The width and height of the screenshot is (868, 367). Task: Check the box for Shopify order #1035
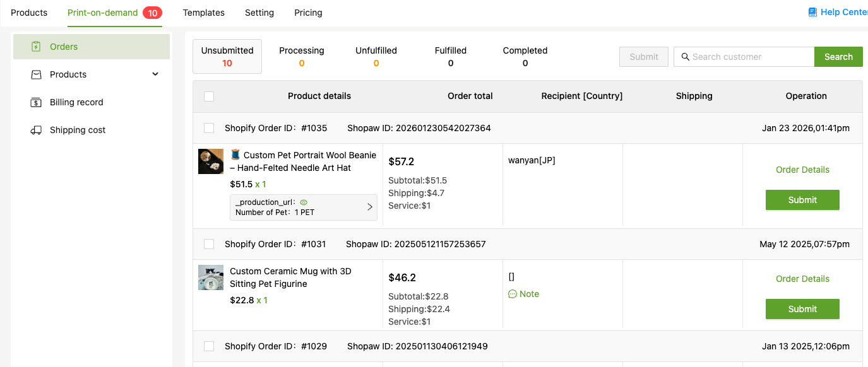209,128
